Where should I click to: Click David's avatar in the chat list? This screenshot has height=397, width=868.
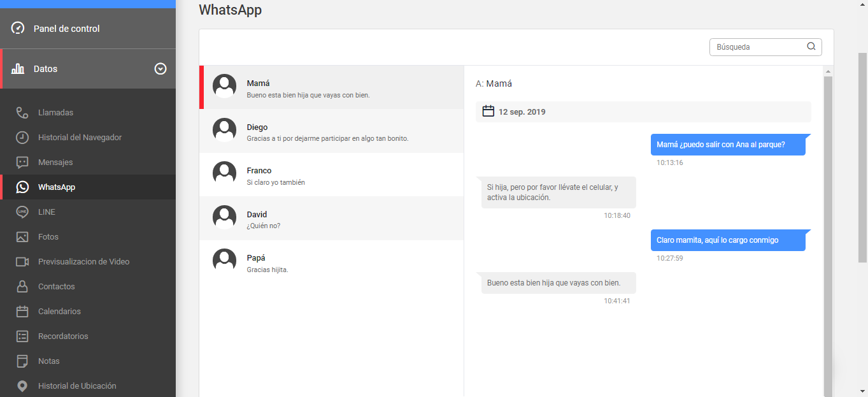coord(225,217)
